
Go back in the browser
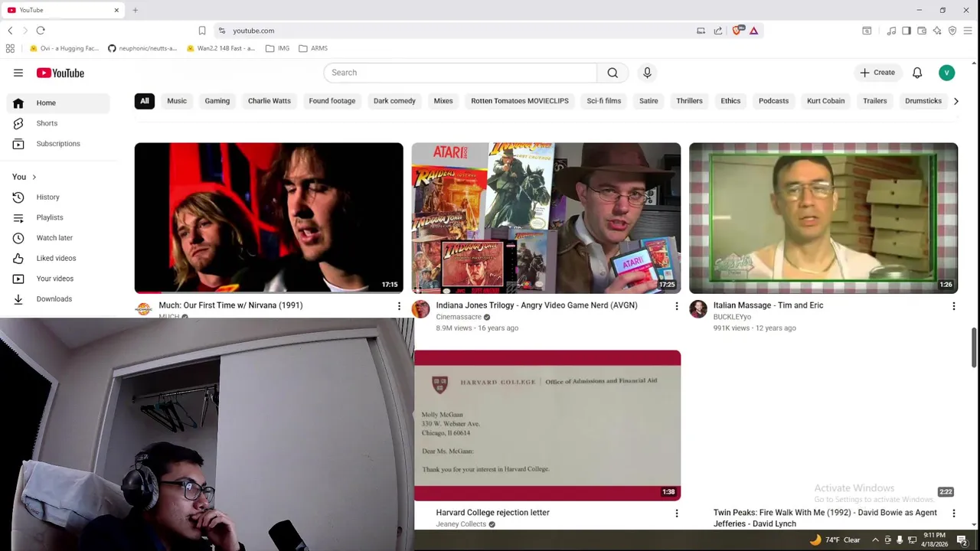(10, 31)
